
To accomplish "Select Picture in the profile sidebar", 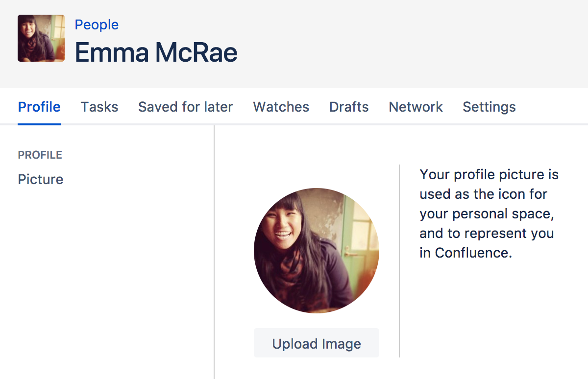I will tap(41, 179).
